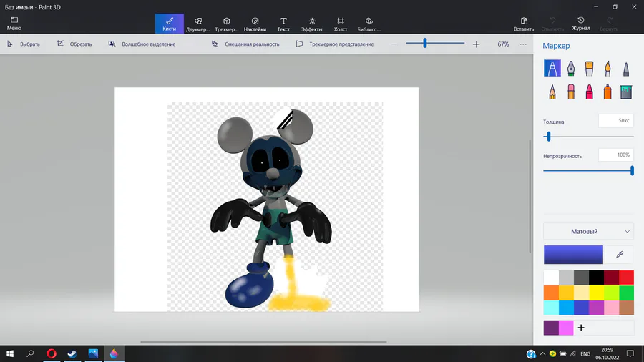Click the Обрезать crop tool

point(74,44)
